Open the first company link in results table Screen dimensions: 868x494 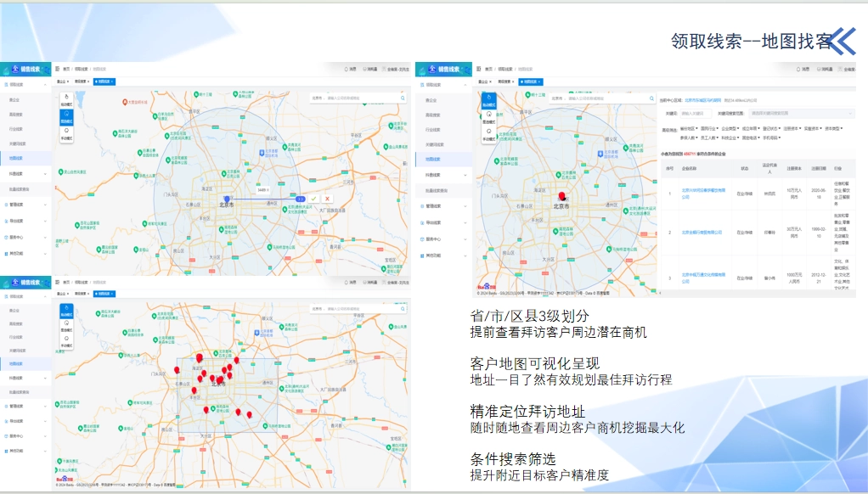703,194
